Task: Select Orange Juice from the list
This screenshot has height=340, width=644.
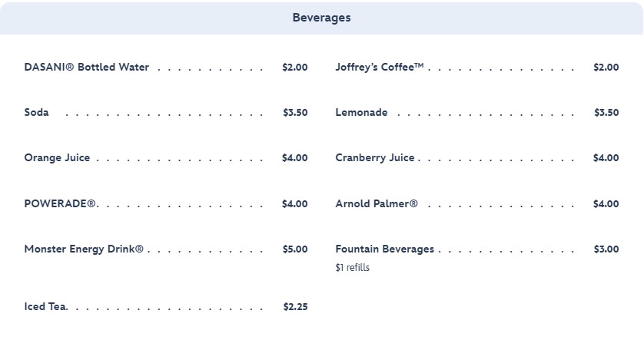Action: 58,158
